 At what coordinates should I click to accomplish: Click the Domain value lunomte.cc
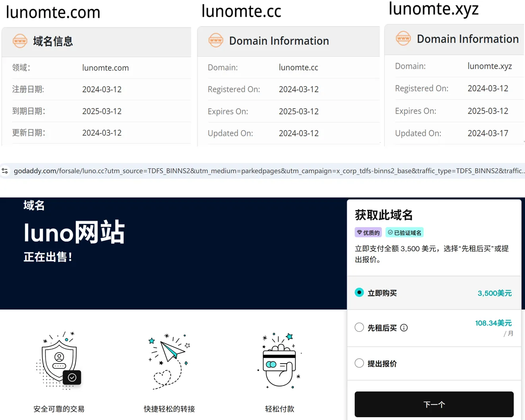[298, 67]
